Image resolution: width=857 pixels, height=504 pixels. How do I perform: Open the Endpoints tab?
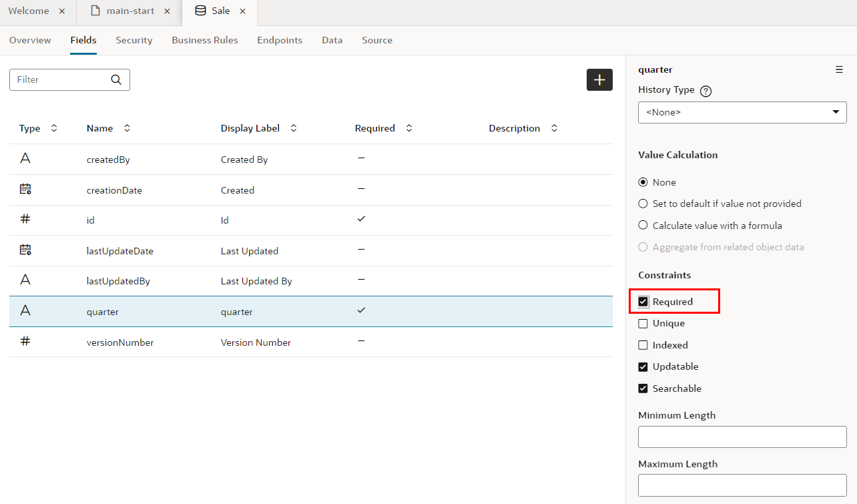pos(280,40)
